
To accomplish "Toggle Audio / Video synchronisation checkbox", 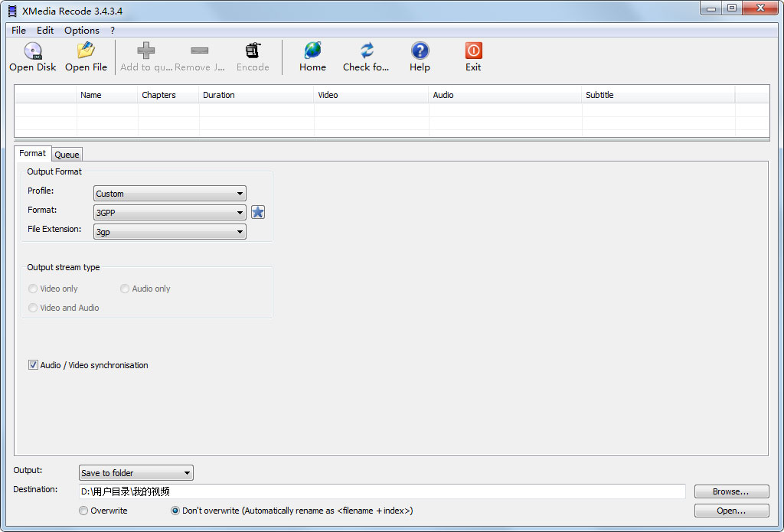I will tap(33, 365).
